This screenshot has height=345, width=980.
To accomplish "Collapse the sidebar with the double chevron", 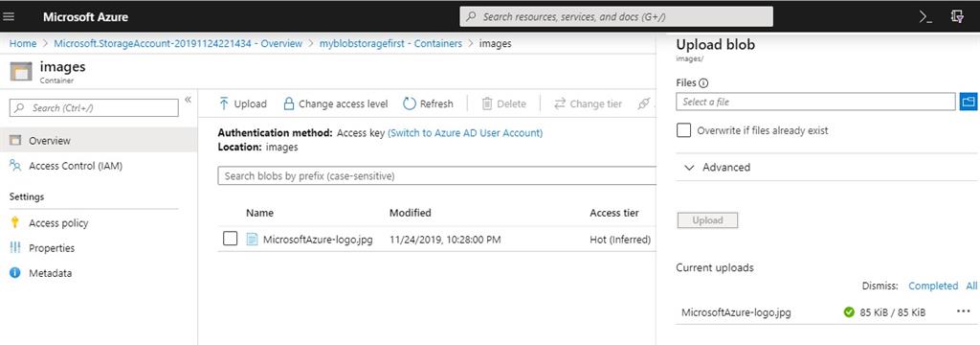I will click(x=188, y=100).
